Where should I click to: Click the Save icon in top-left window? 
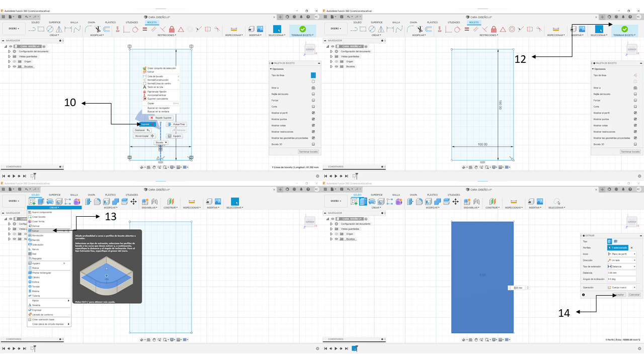[x=20, y=17]
